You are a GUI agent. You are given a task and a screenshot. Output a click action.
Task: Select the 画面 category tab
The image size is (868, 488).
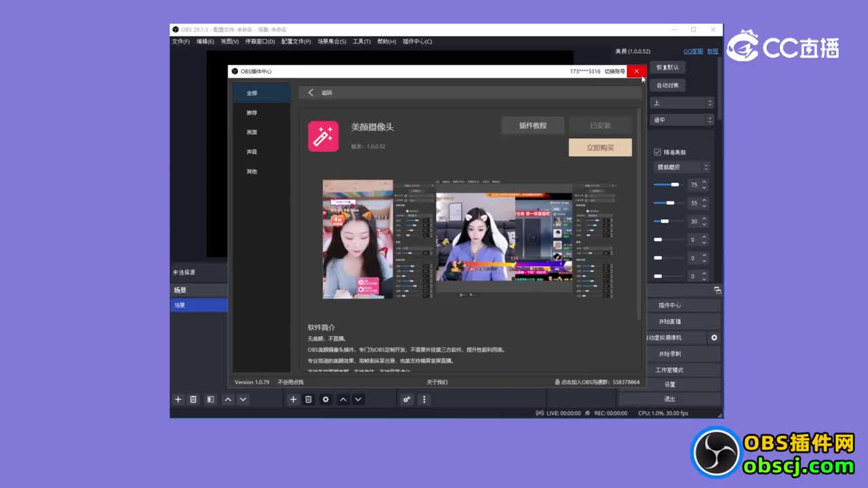(262, 132)
